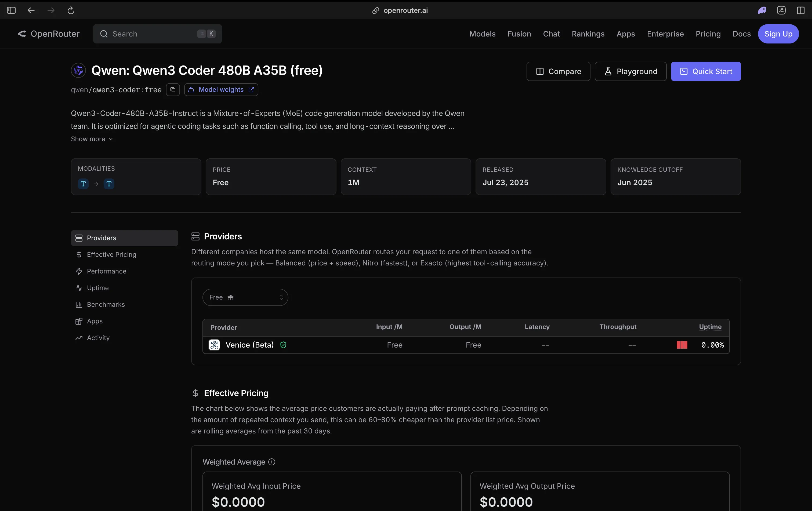The width and height of the screenshot is (812, 511).
Task: Open the Models nav menu
Action: (482, 34)
